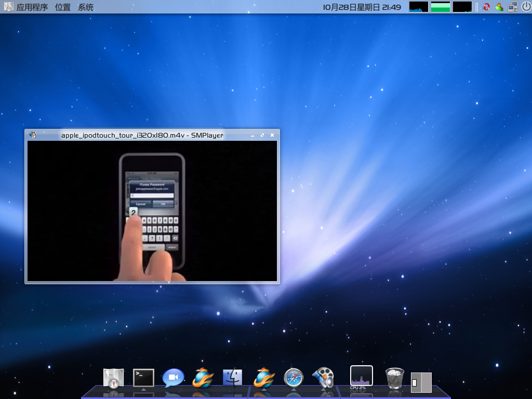Open the 应用程序 applications menu
Screen dimensions: 532x399
point(32,7)
